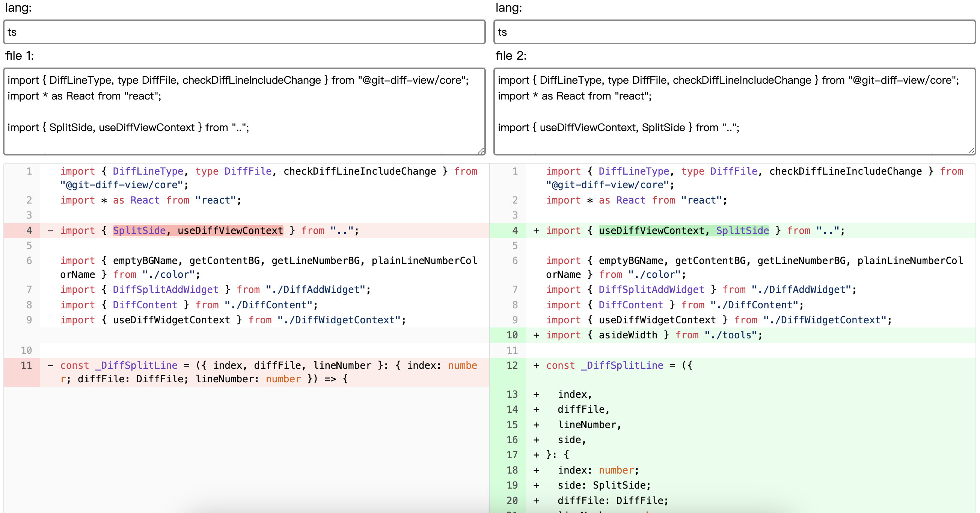Click highlighted useDiffViewContext in right diff

(651, 231)
